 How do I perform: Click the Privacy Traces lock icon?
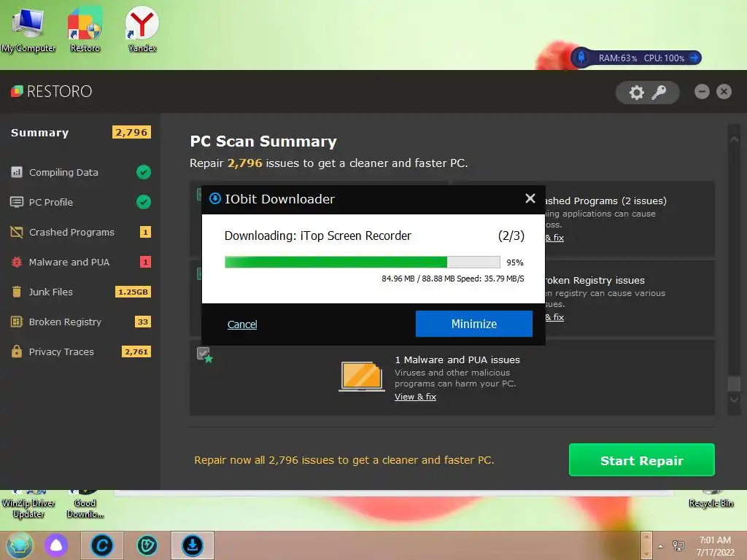17,351
